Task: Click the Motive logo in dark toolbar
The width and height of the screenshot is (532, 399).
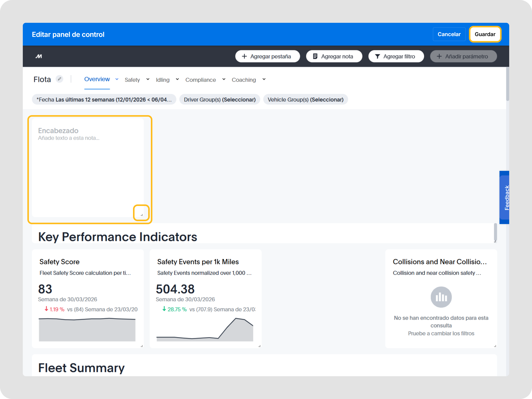Action: (x=39, y=56)
